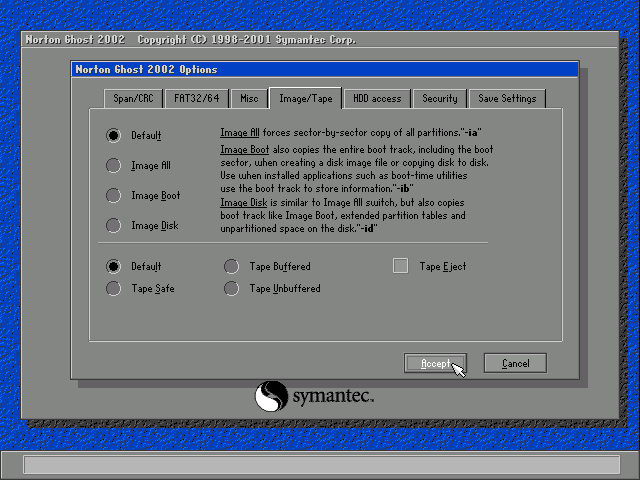
Task: Switch to the Security tab
Action: coord(440,98)
